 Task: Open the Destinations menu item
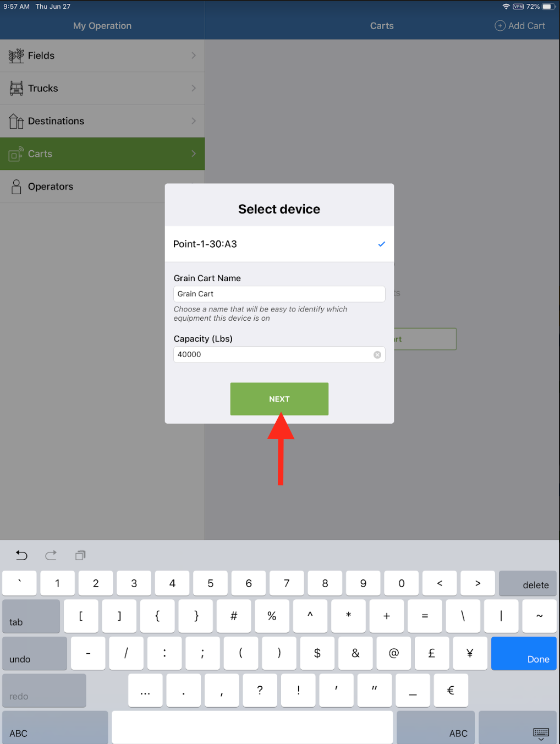pyautogui.click(x=102, y=121)
